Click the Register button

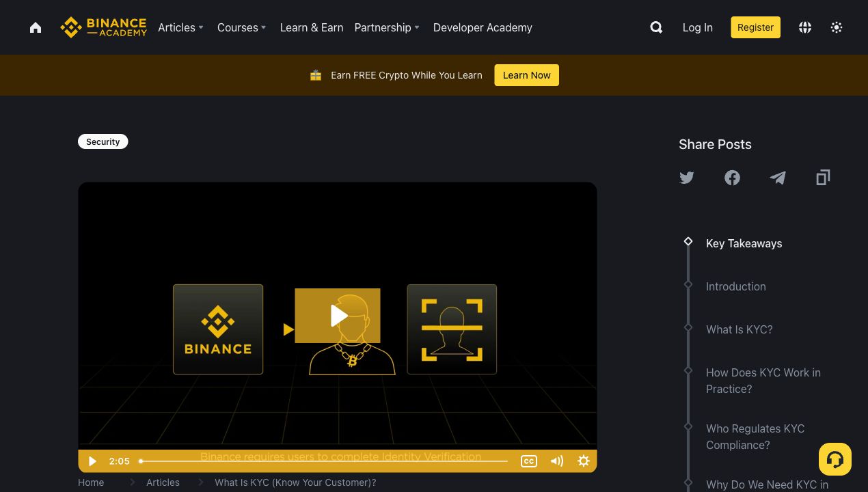point(755,27)
